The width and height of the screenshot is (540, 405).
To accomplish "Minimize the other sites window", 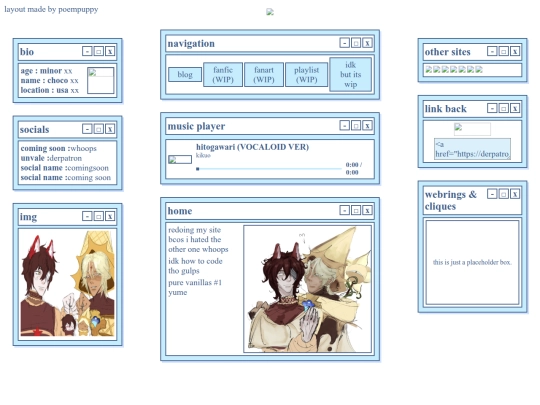I will click(x=492, y=51).
